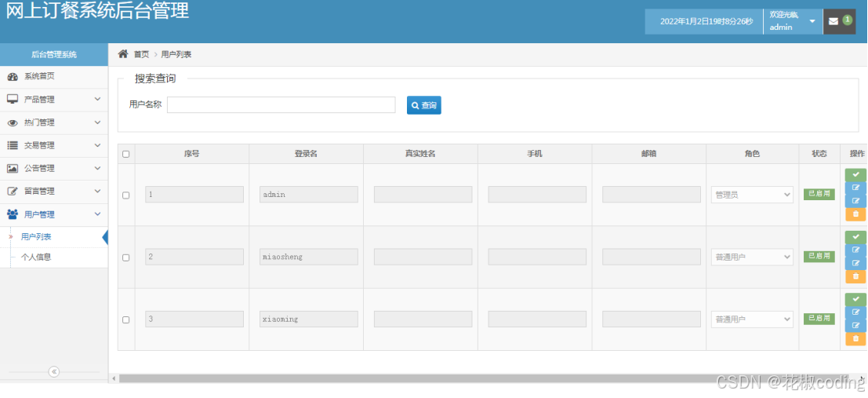Click the edit button directly above miaosheng's trash button
The width and height of the screenshot is (868, 398).
tap(855, 263)
